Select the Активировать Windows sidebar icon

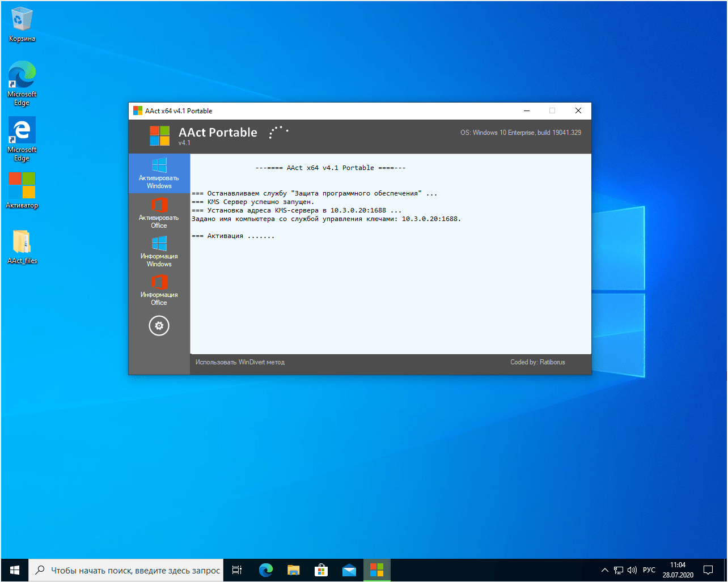159,173
